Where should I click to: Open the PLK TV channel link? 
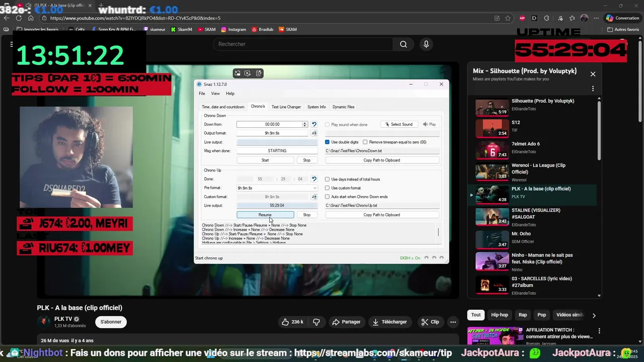point(63,319)
